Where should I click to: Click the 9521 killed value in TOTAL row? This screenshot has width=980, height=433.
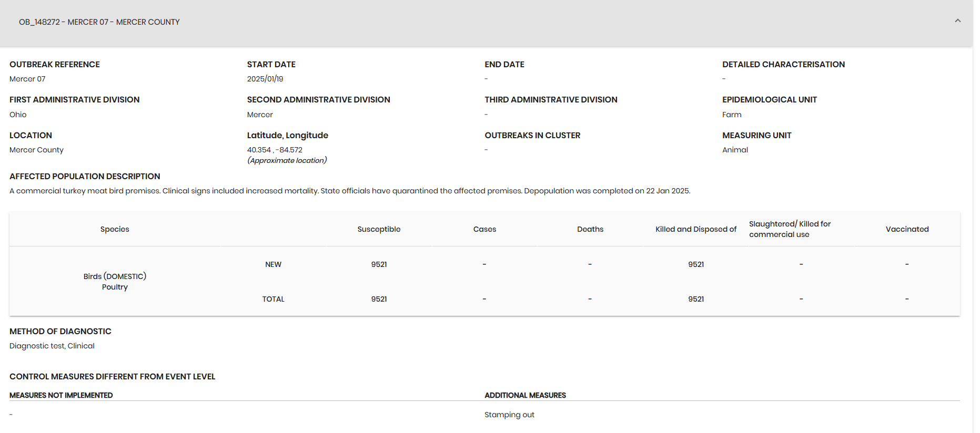(696, 299)
